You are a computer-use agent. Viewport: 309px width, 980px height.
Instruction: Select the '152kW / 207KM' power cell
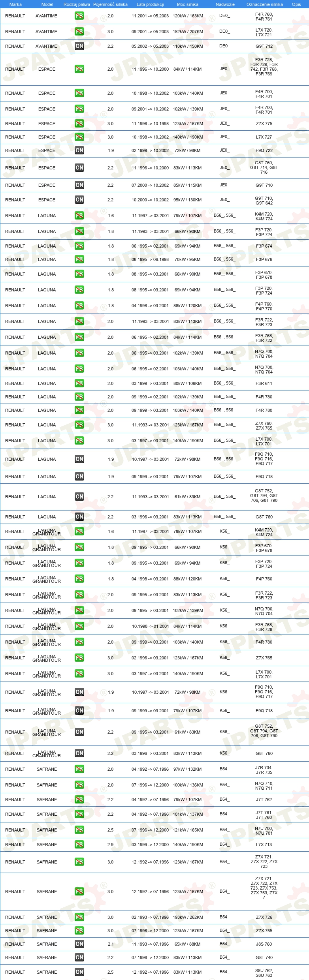[x=188, y=32]
